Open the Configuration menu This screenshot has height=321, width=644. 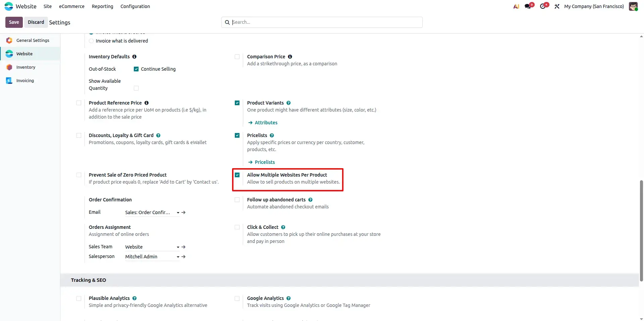pos(135,6)
